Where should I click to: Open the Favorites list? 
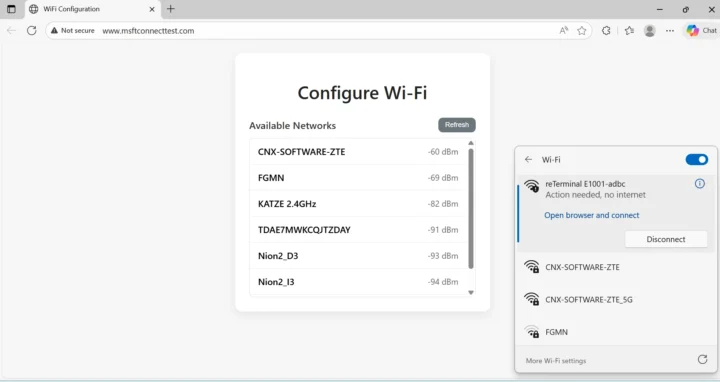pyautogui.click(x=629, y=31)
